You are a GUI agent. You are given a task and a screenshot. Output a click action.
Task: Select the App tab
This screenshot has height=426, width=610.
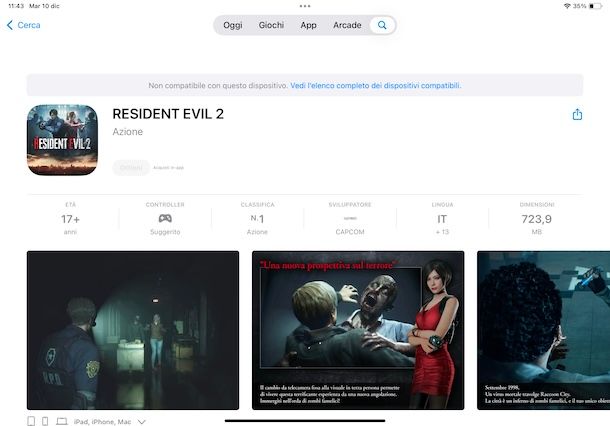tap(308, 25)
